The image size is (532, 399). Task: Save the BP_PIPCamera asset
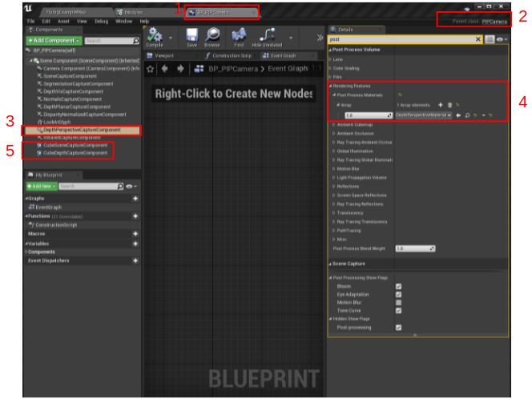[x=191, y=38]
